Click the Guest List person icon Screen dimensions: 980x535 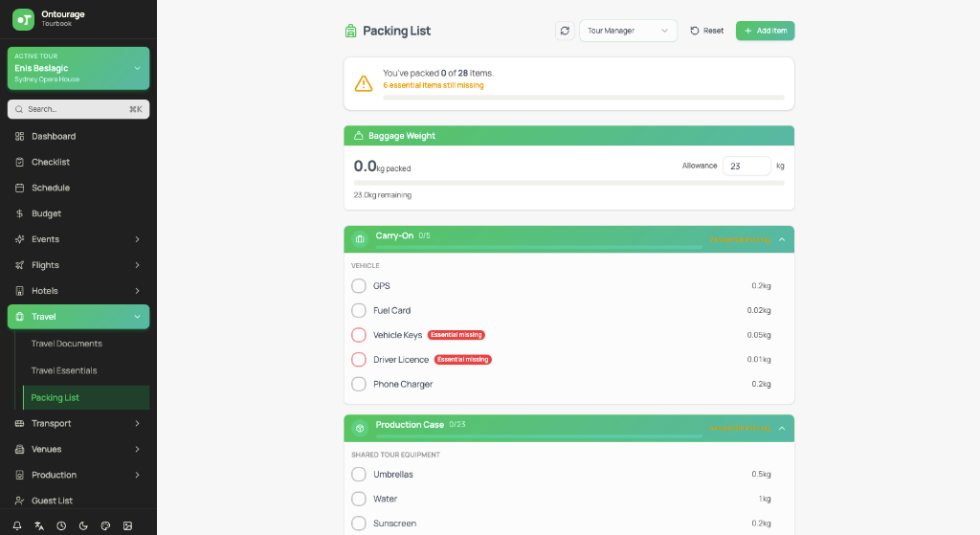click(x=19, y=501)
